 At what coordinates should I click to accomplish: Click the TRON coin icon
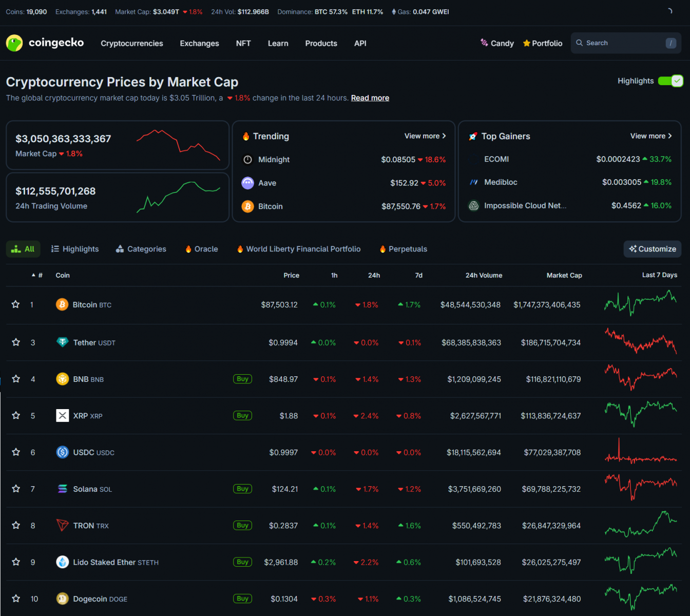[x=62, y=526]
